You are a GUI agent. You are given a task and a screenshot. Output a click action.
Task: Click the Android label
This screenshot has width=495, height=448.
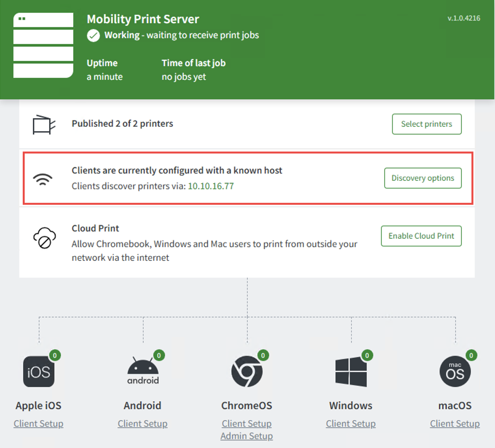point(143,406)
